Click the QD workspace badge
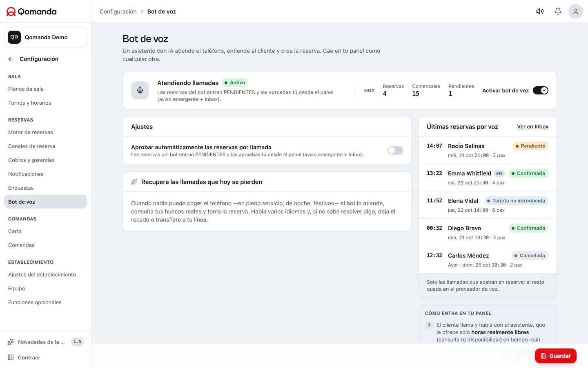 (14, 37)
